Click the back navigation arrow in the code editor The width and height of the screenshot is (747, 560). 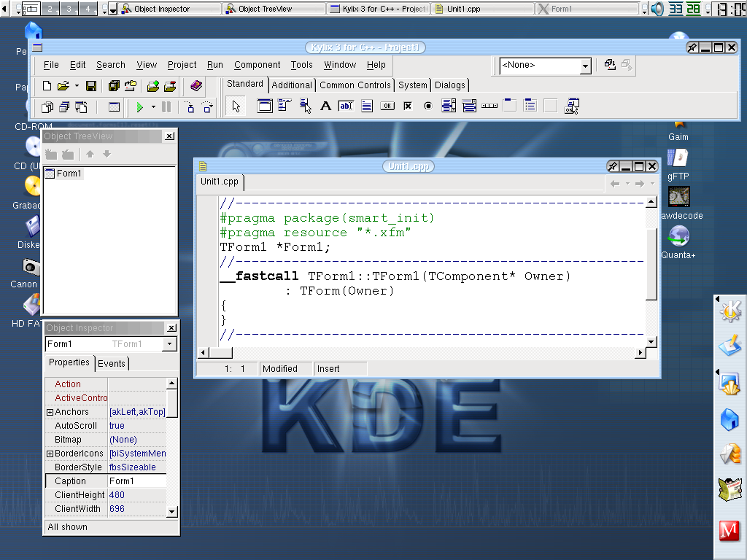click(x=615, y=184)
